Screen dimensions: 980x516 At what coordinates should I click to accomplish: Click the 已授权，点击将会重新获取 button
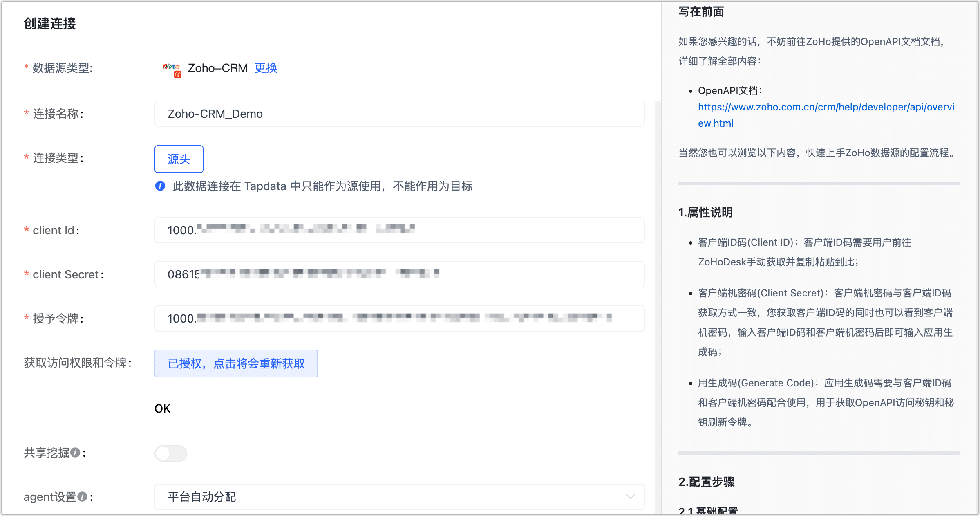click(236, 363)
